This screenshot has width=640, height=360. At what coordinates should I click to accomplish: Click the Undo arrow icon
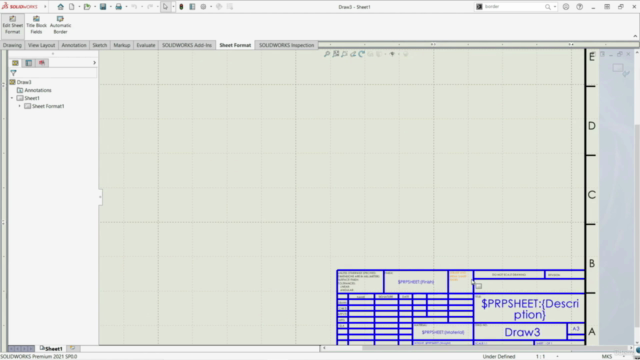click(134, 7)
